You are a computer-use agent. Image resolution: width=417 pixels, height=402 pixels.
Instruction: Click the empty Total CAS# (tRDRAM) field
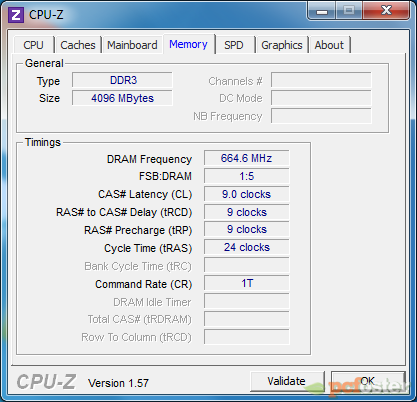(x=247, y=319)
